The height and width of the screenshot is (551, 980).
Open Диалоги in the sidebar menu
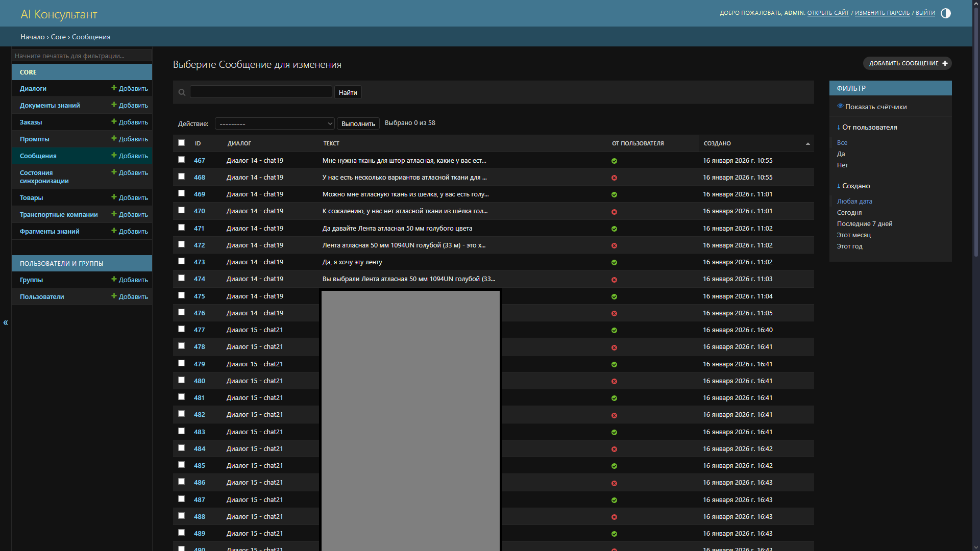click(33, 89)
